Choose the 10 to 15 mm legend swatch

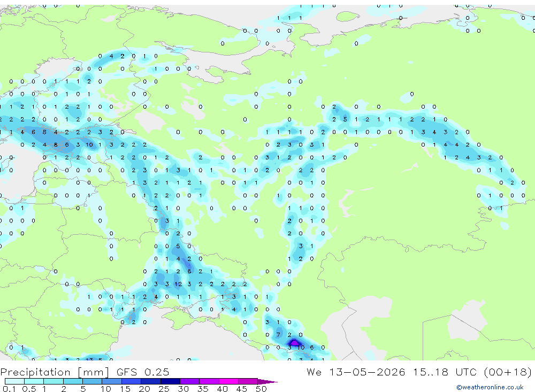click(x=112, y=381)
